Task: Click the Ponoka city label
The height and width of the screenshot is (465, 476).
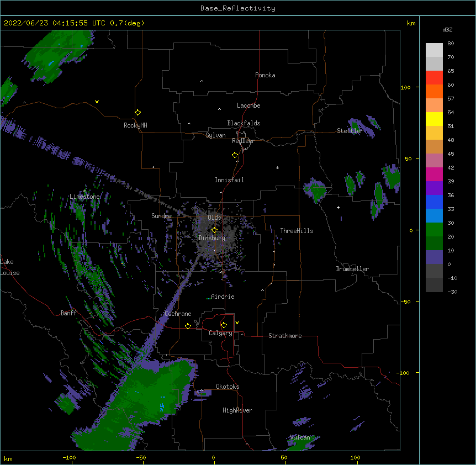Action: (x=265, y=75)
